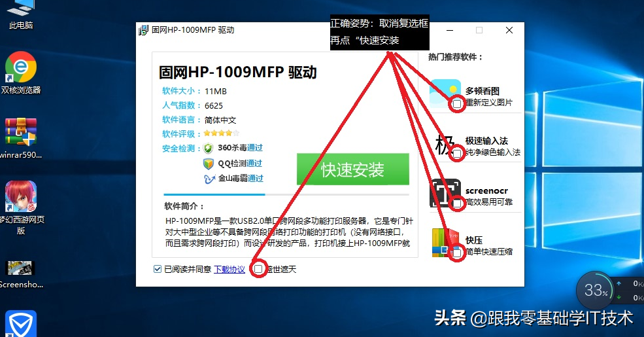Minimize the installer window
The height and width of the screenshot is (337, 644).
click(x=450, y=30)
